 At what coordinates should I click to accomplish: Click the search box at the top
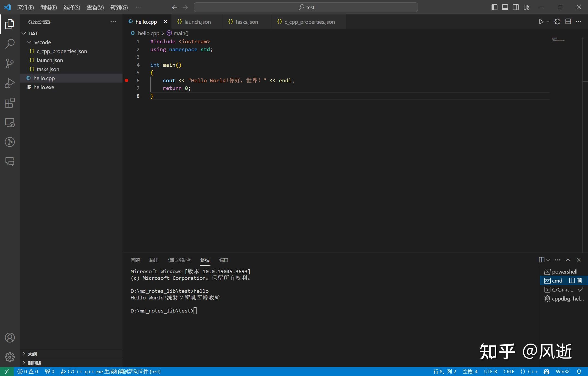[306, 7]
